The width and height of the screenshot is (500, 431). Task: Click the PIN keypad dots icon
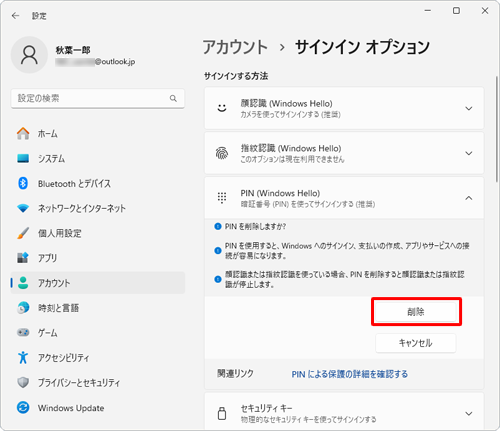tap(222, 198)
